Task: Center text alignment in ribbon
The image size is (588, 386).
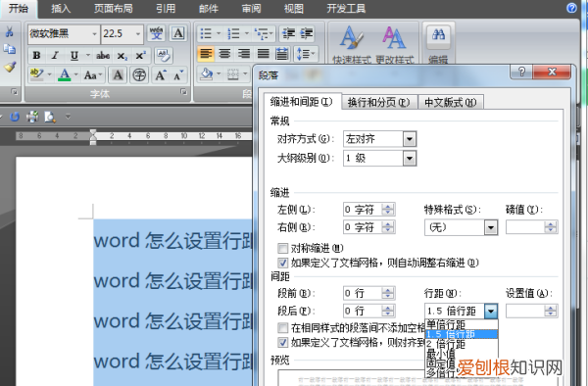Action: [224, 54]
